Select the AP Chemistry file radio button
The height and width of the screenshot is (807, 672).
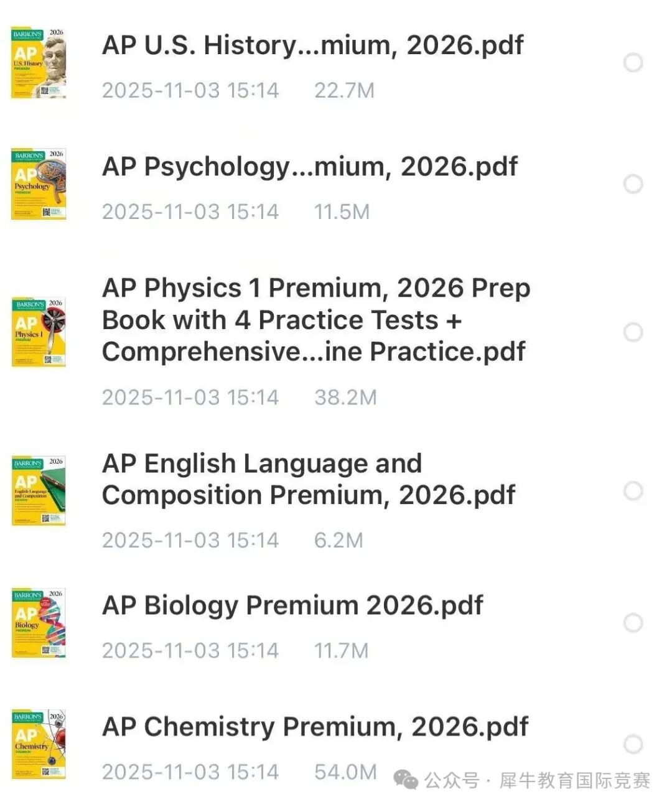click(x=633, y=744)
